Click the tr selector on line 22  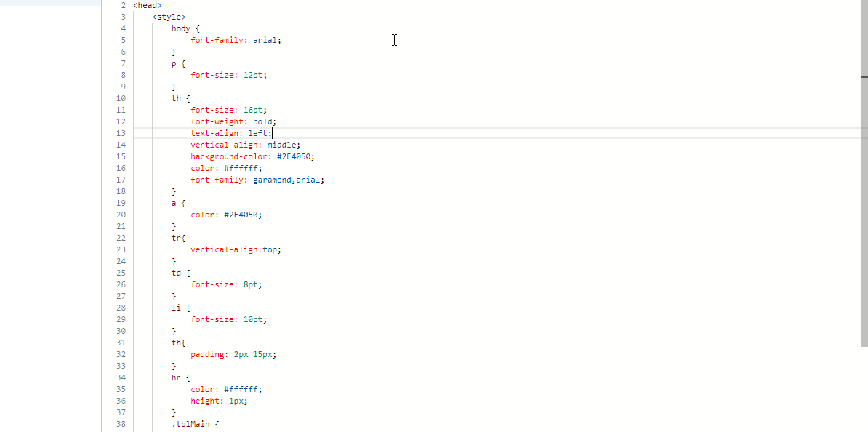[x=174, y=238]
